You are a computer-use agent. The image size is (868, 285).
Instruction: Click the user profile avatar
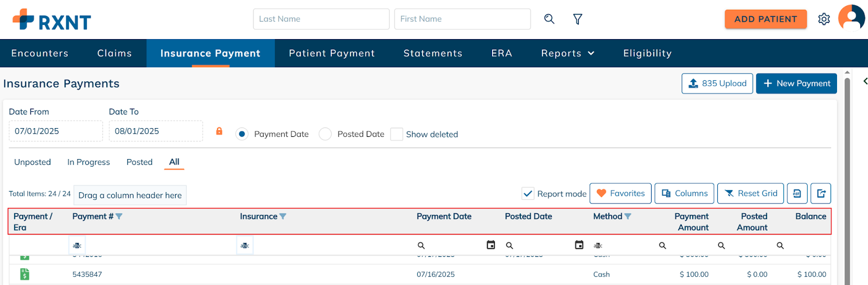(x=851, y=18)
